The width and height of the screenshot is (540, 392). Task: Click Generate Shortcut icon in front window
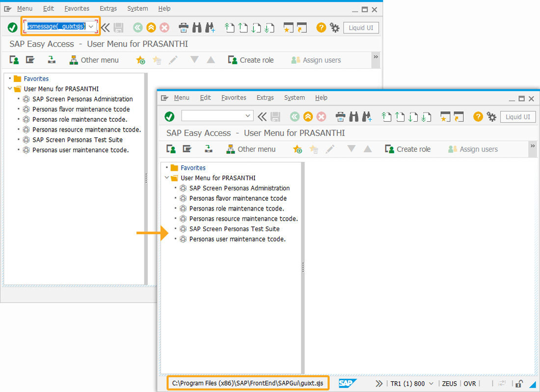point(459,117)
